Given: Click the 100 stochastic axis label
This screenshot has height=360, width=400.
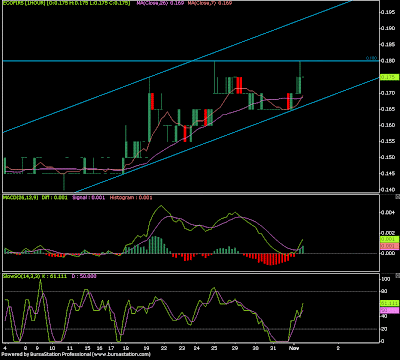Looking at the screenshot, I should (386, 279).
